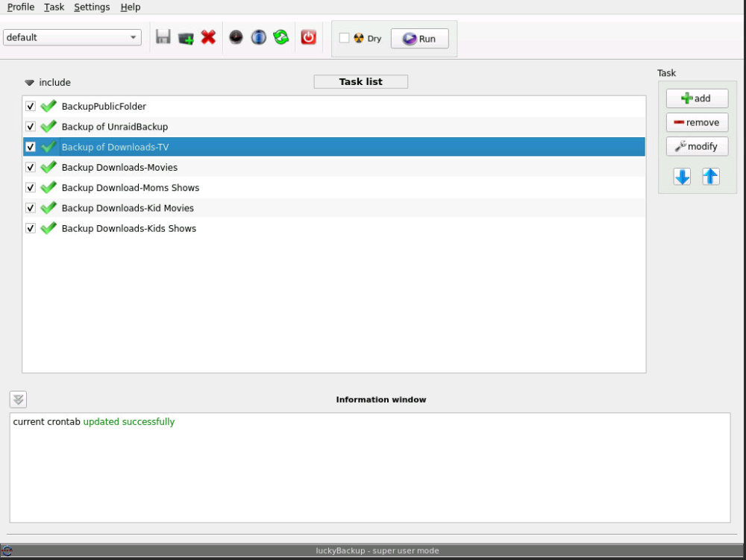Select the Backup Downloads-Kid Movies row

pyautogui.click(x=334, y=208)
